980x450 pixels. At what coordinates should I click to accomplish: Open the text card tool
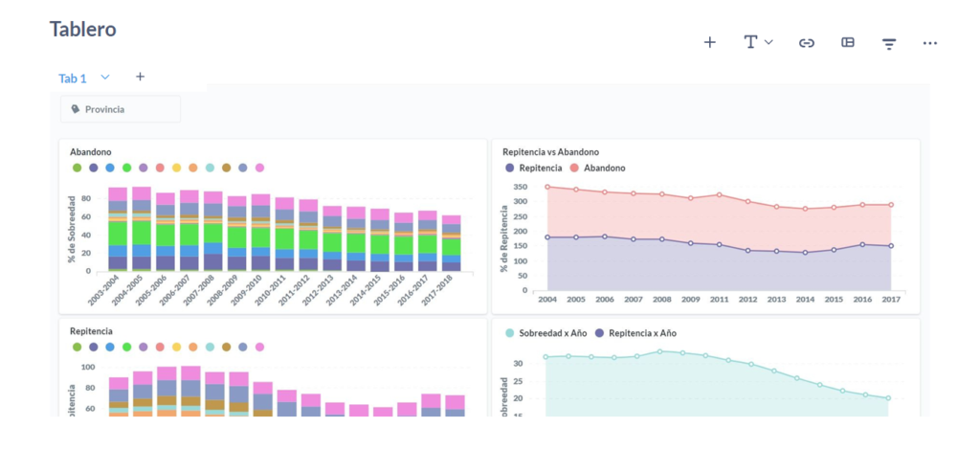tap(750, 42)
